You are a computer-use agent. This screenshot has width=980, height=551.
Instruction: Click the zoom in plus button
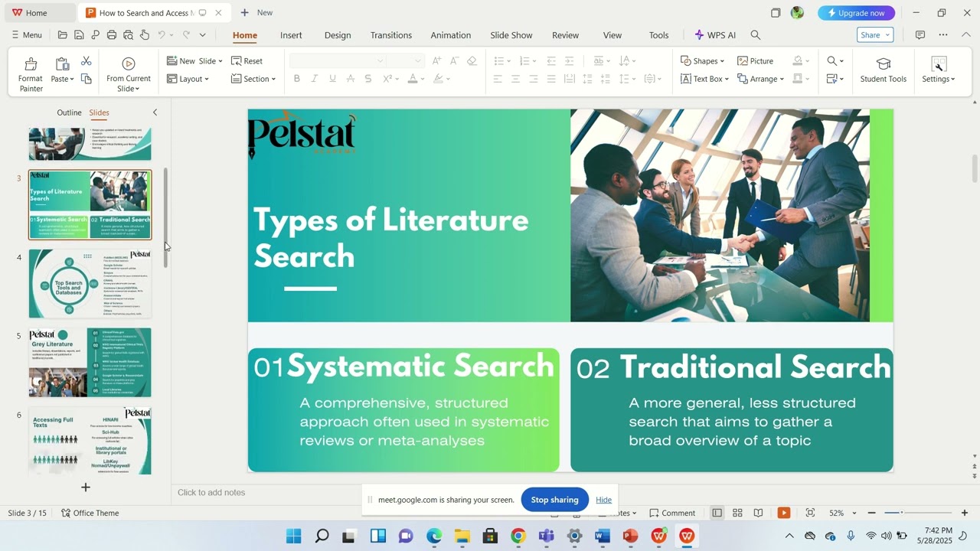point(965,513)
